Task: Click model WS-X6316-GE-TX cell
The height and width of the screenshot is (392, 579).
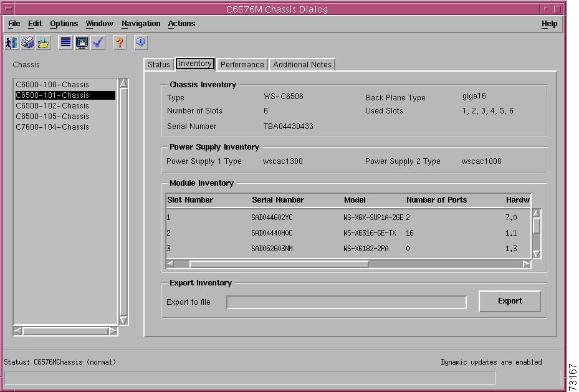Action: [370, 233]
